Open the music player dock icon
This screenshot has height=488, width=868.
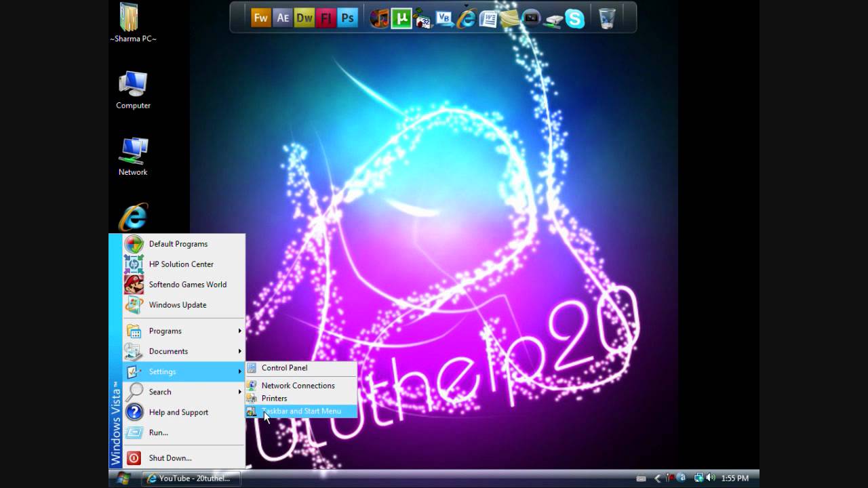tap(380, 18)
